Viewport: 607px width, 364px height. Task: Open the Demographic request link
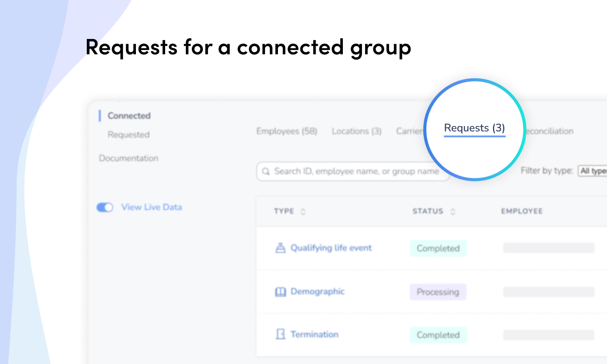pyautogui.click(x=318, y=291)
